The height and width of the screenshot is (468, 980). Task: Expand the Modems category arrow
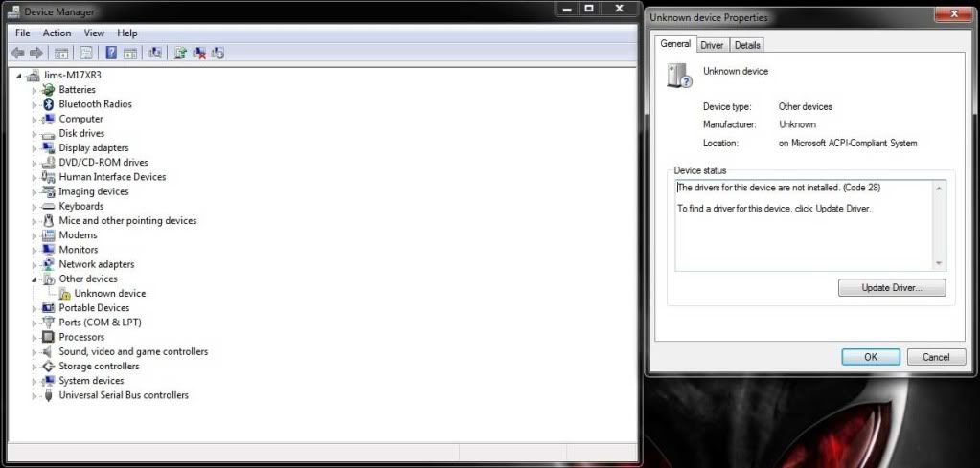point(34,235)
